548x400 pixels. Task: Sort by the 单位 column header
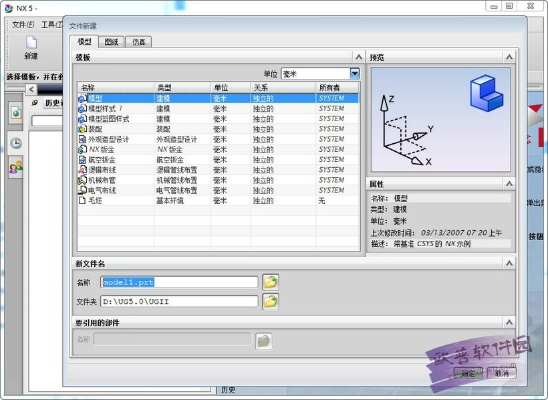coord(231,87)
